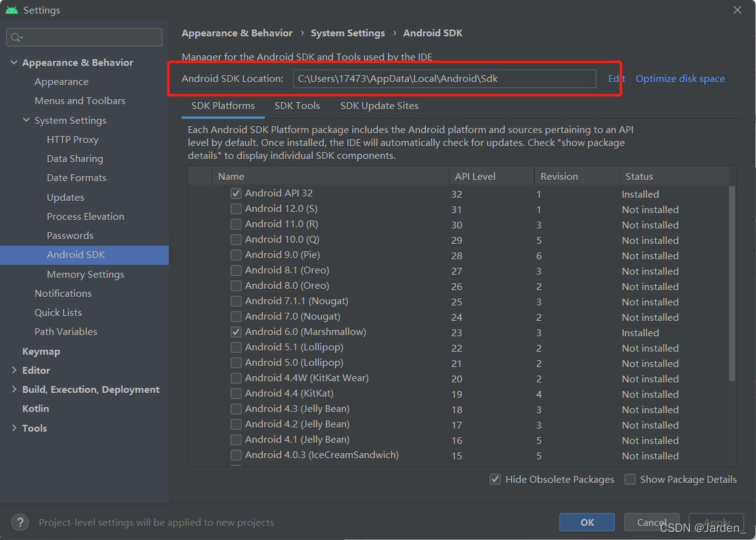Check the Android 11.0 (R) checkbox
The image size is (756, 540).
point(236,224)
